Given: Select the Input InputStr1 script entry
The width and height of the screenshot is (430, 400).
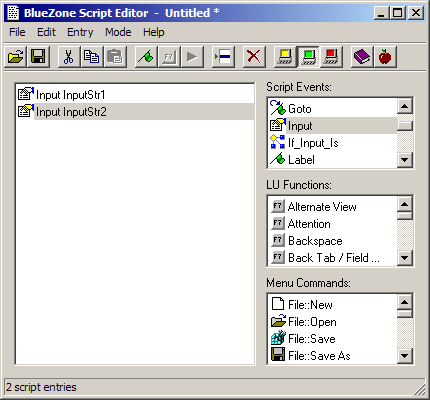Looking at the screenshot, I should pyautogui.click(x=135, y=95).
